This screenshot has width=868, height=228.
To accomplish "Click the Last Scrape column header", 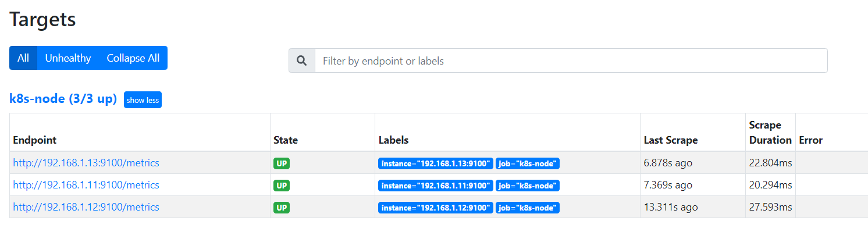I will (x=670, y=140).
